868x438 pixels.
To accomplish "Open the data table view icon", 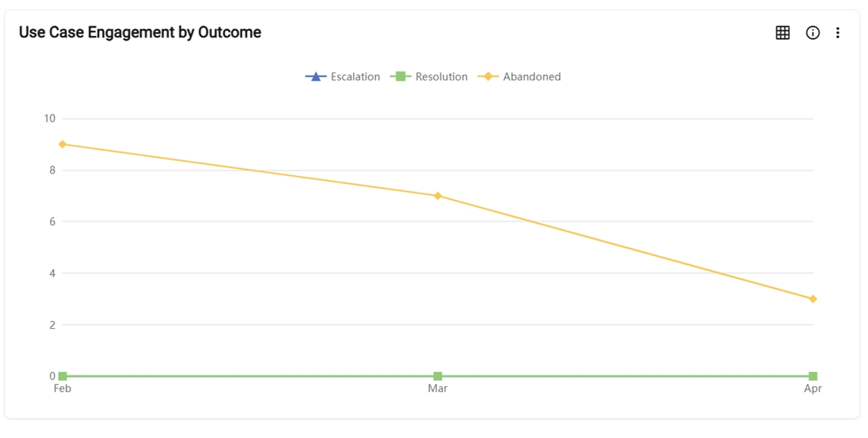I will (783, 33).
